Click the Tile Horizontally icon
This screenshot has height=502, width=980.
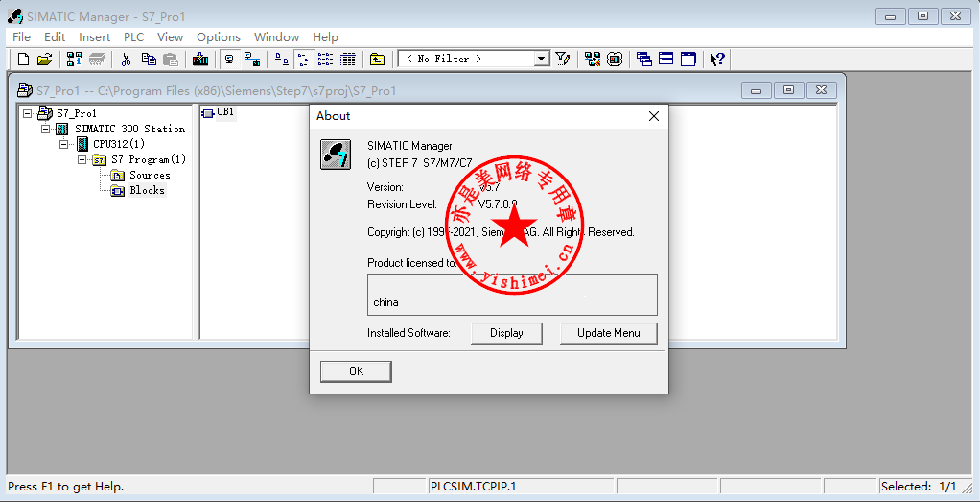[666, 60]
